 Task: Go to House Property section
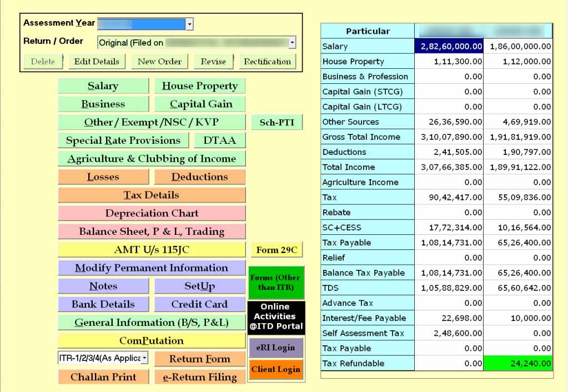tap(199, 86)
